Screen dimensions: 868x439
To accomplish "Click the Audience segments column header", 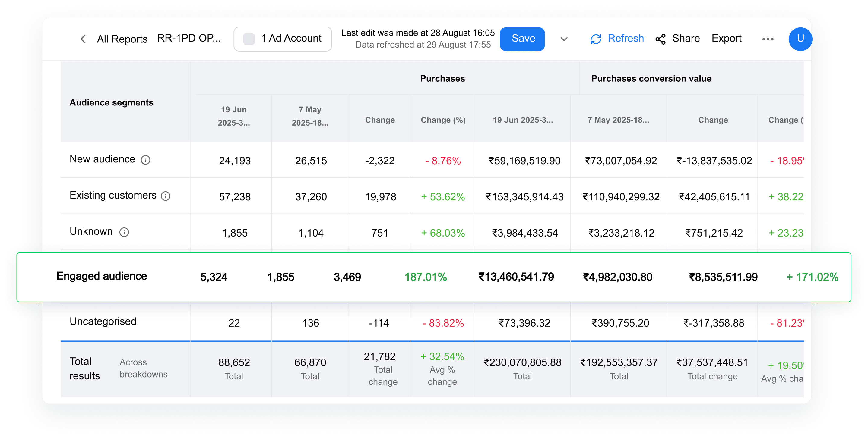I will coord(111,102).
